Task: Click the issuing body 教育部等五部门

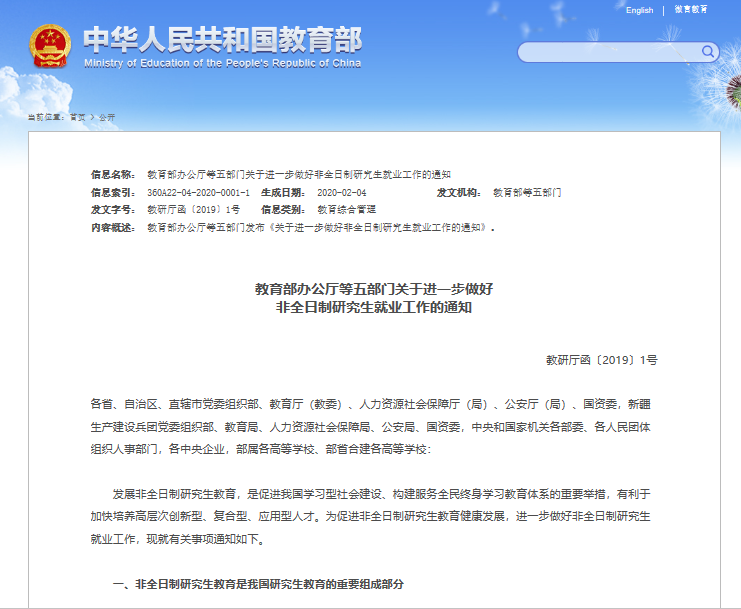Action: [x=527, y=193]
